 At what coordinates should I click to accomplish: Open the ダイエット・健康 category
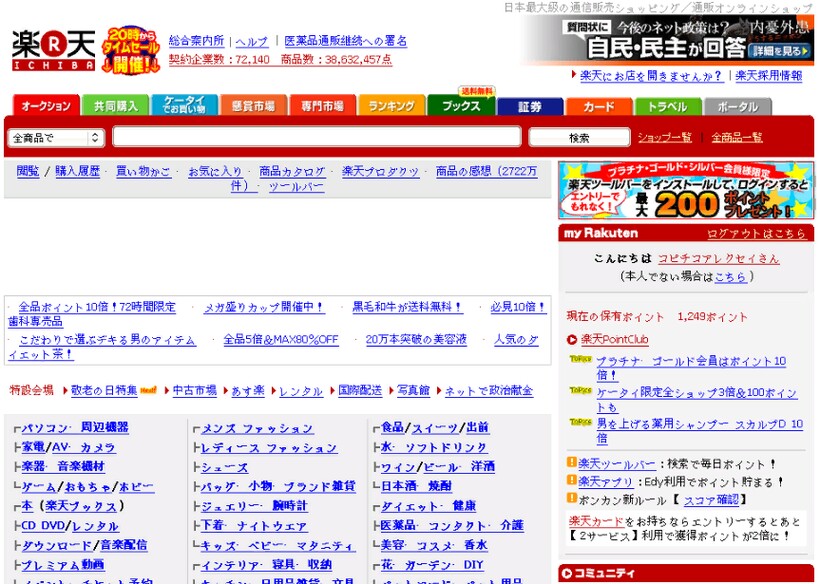[x=428, y=506]
